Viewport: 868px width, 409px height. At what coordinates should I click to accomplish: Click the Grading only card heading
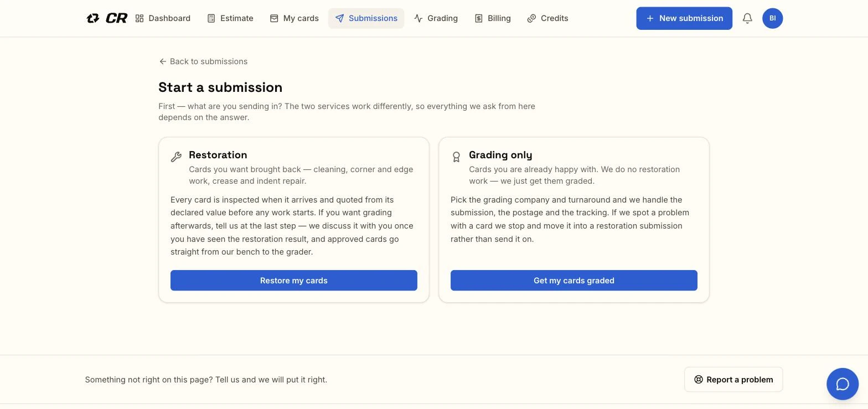coord(500,155)
